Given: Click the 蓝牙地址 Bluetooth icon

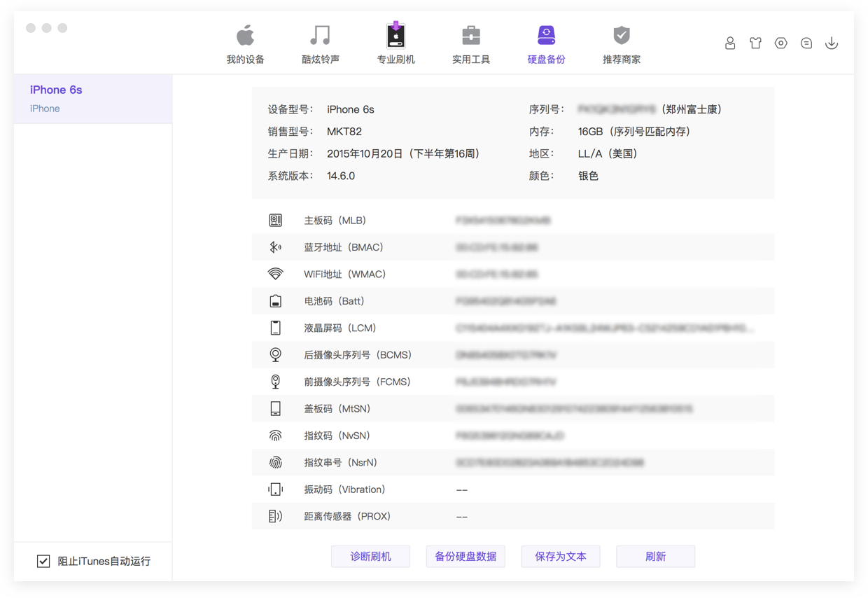Looking at the screenshot, I should click(x=276, y=247).
